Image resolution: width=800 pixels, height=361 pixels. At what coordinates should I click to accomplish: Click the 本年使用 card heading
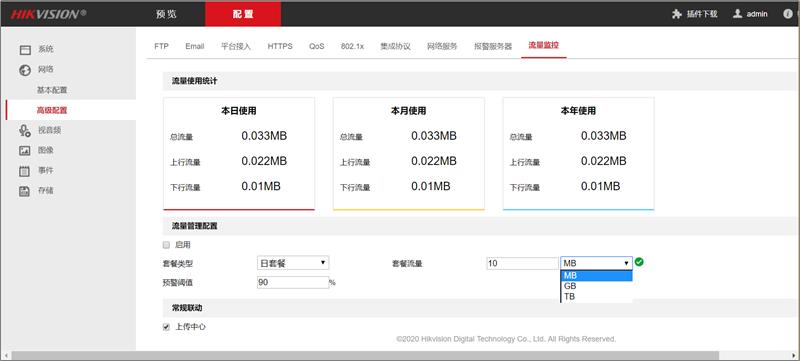[x=578, y=111]
